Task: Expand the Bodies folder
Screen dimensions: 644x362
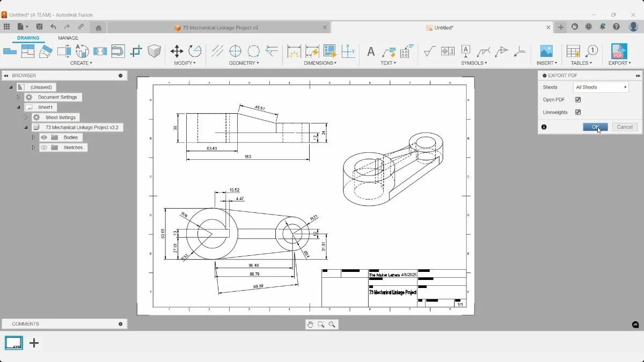Action: pos(33,138)
